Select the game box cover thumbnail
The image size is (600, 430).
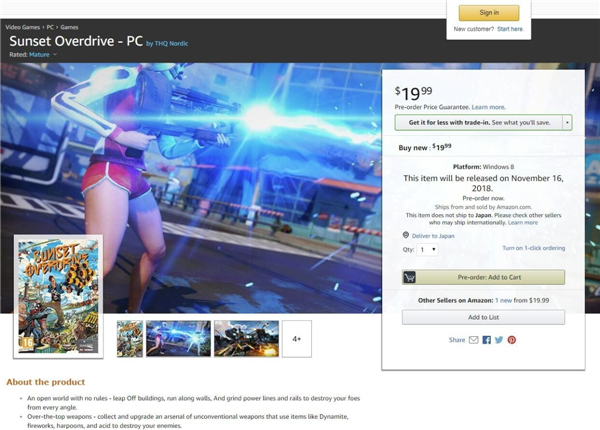pyautogui.click(x=130, y=339)
